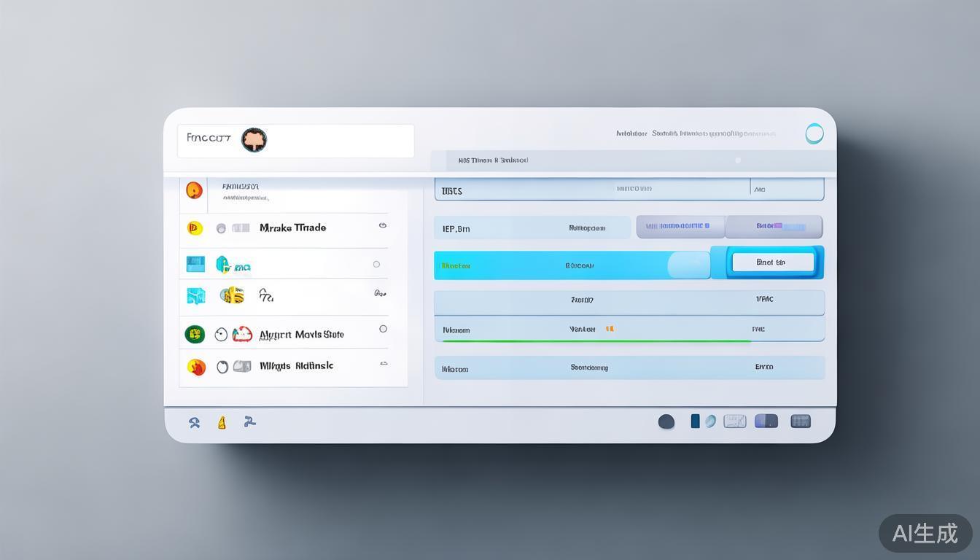Select the radio circle on Mavis Stote row

click(x=383, y=329)
